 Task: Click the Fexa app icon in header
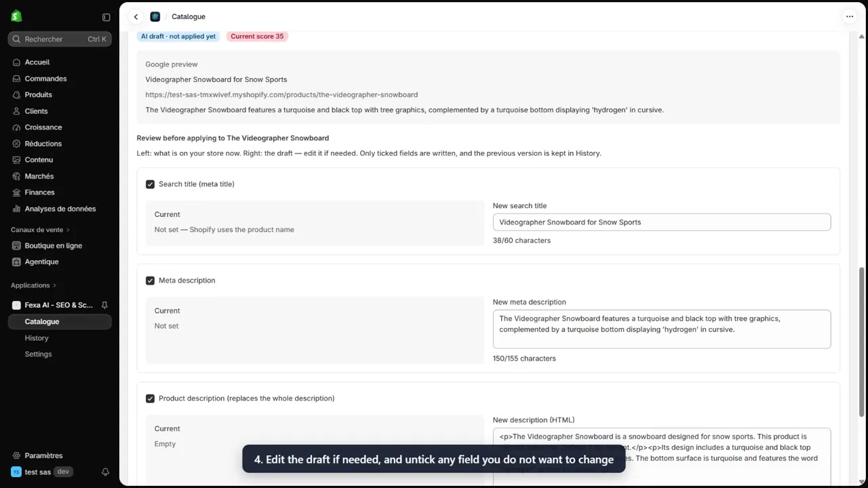pos(155,17)
